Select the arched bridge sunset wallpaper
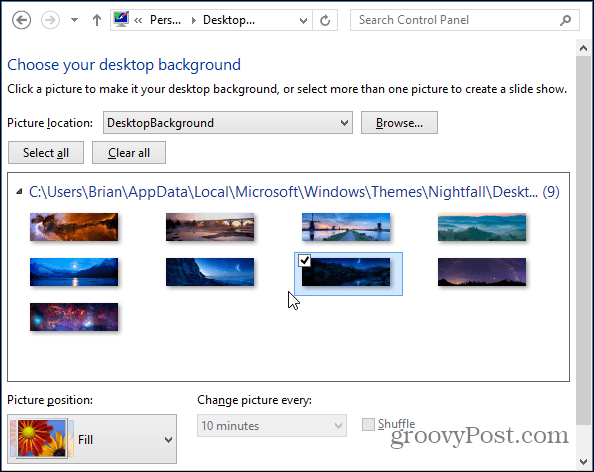 [x=210, y=227]
